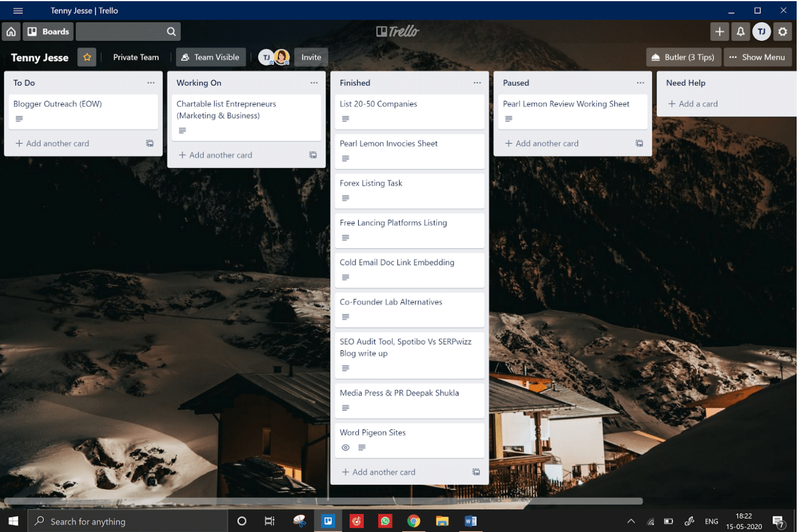The height and width of the screenshot is (532, 799).
Task: Add another card in Working On list
Action: click(x=216, y=155)
